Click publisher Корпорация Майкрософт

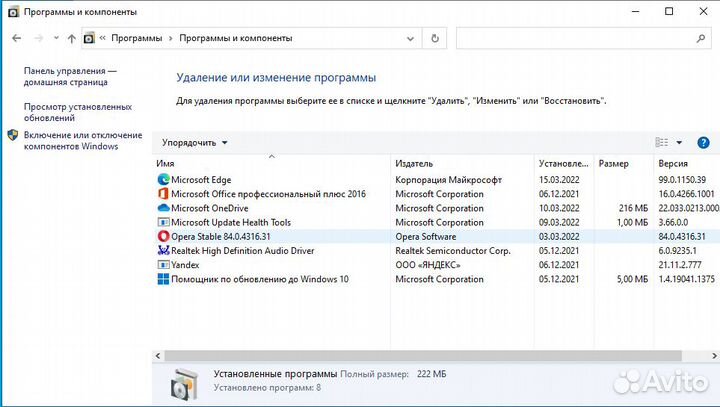(449, 180)
